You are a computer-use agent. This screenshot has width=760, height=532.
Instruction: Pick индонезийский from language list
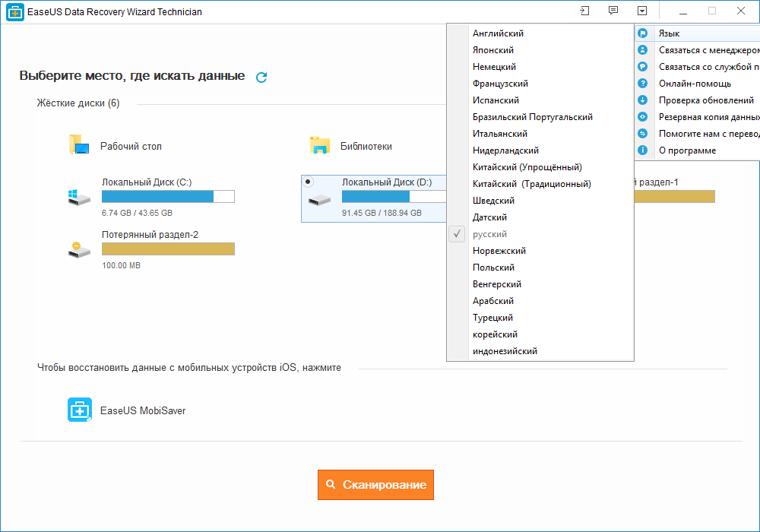[x=540, y=351]
